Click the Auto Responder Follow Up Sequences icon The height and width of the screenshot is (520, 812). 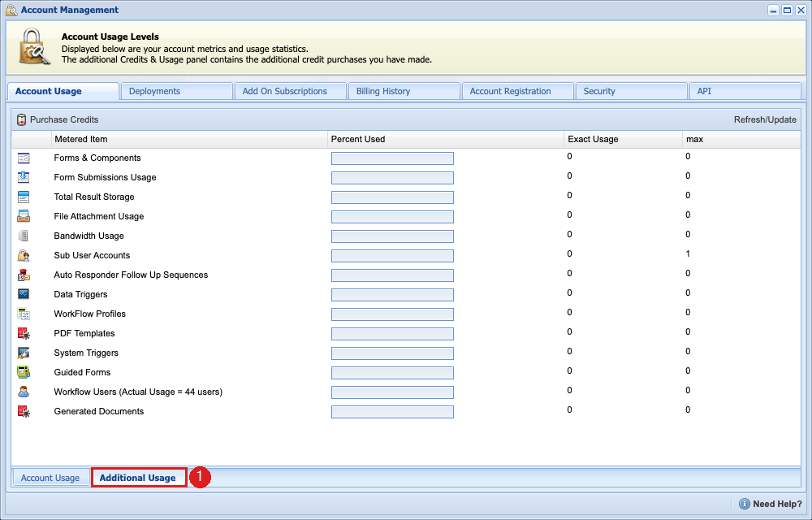coord(24,275)
